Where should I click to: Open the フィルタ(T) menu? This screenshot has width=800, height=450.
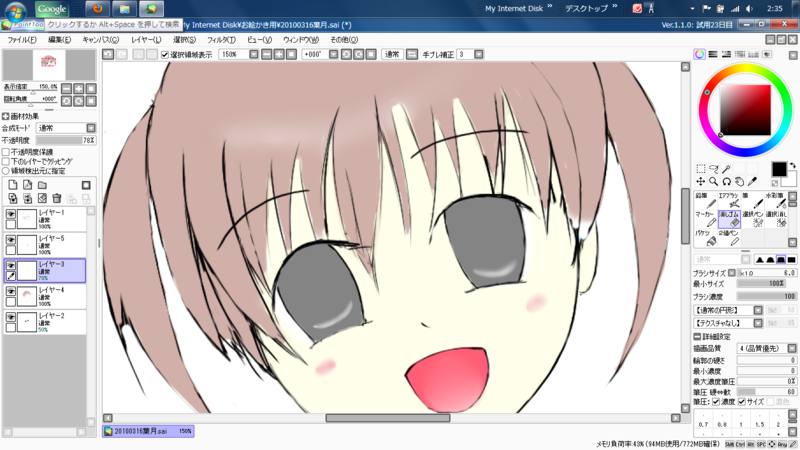221,40
